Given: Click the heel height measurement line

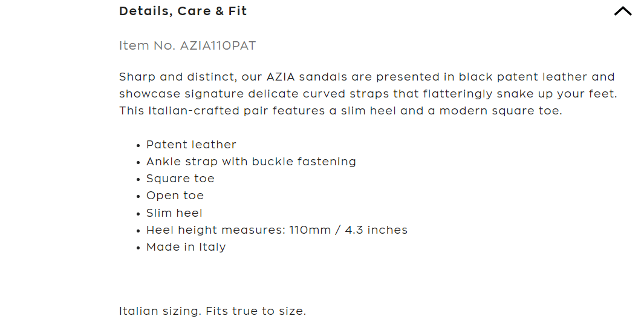Looking at the screenshot, I should coord(276,230).
